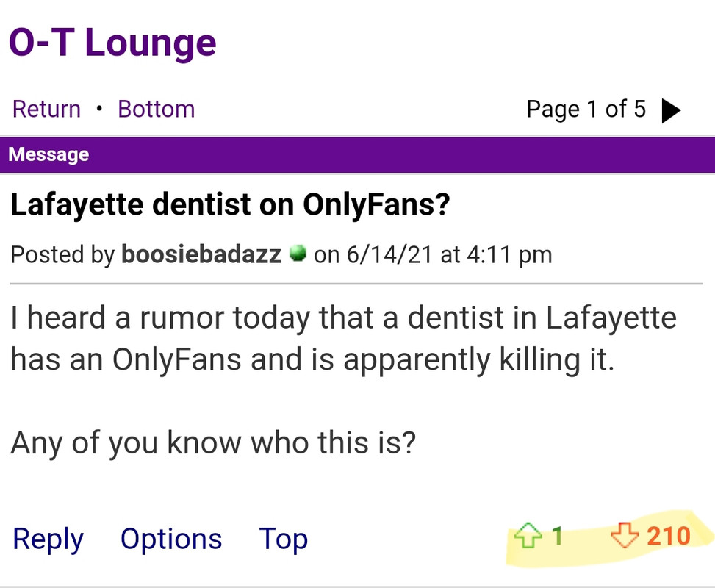Click the upvote count number 1

pos(557,536)
